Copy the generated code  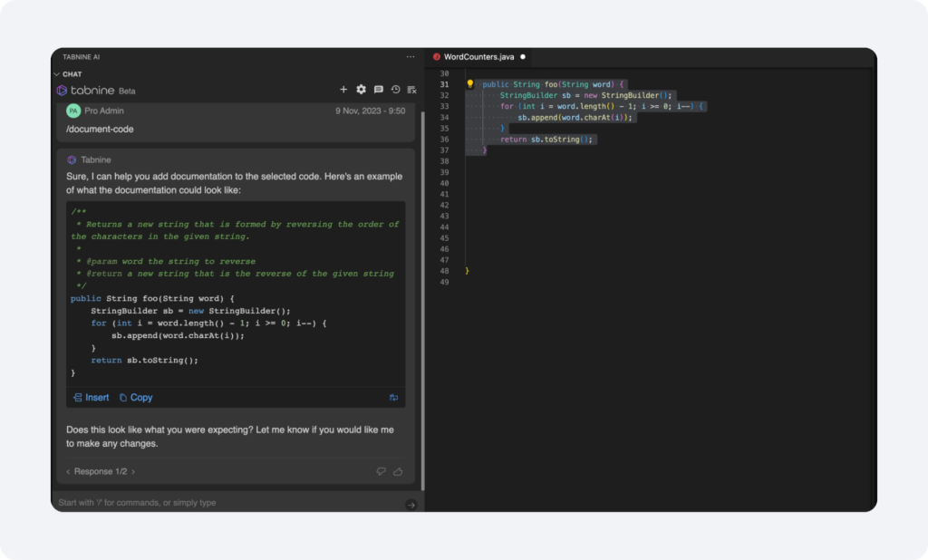[136, 398]
